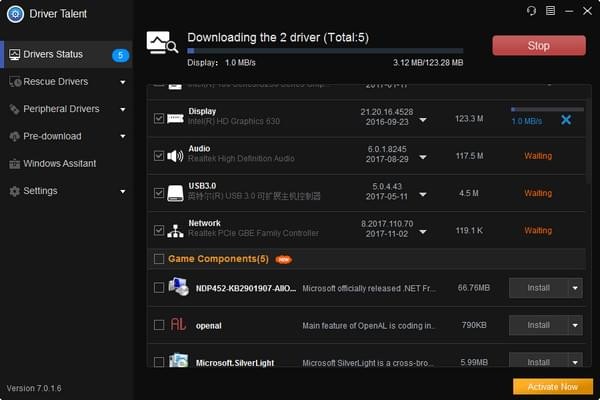Screen dimensions: 600x400
Task: Install Microsoft SilverLight component
Action: pos(539,362)
